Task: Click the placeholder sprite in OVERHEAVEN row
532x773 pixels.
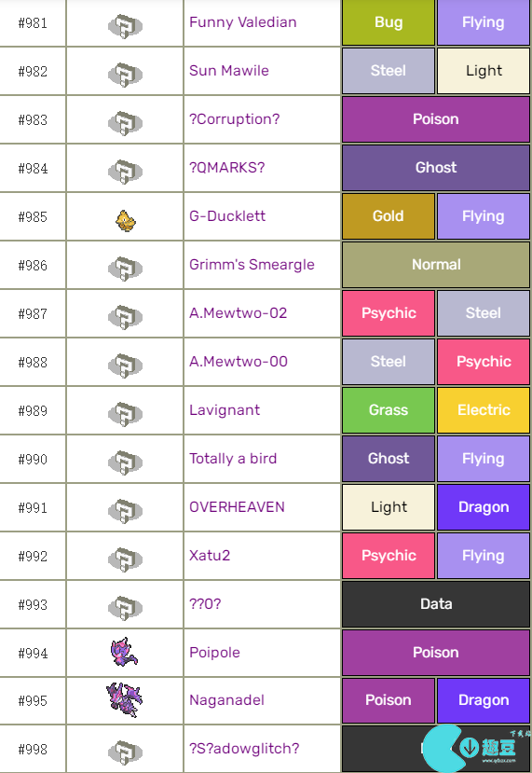Action: (125, 511)
